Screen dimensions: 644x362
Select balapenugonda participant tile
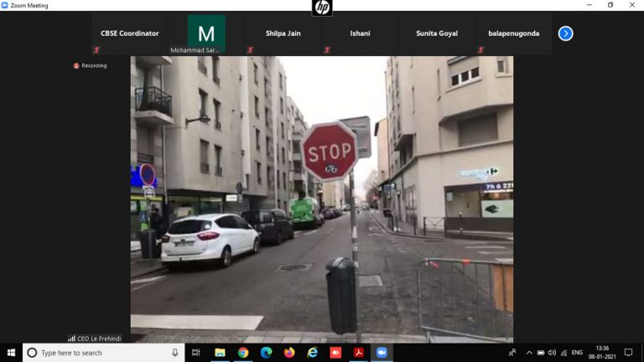(x=514, y=34)
